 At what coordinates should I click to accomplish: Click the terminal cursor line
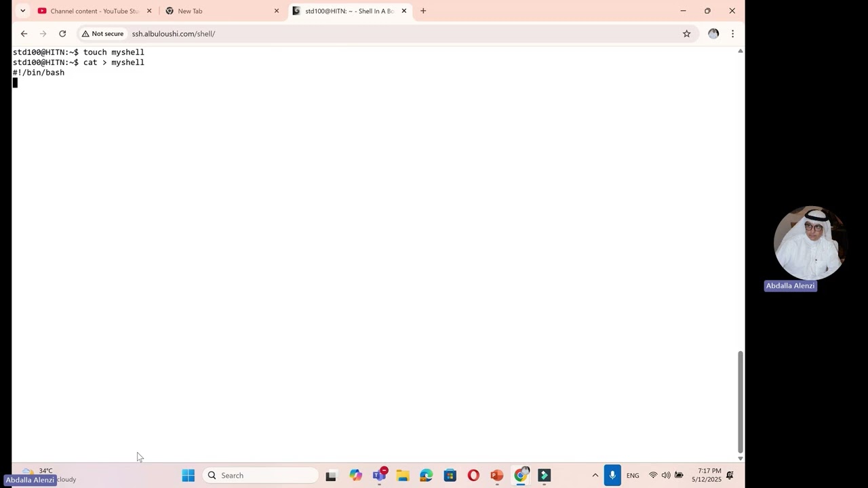coord(15,83)
